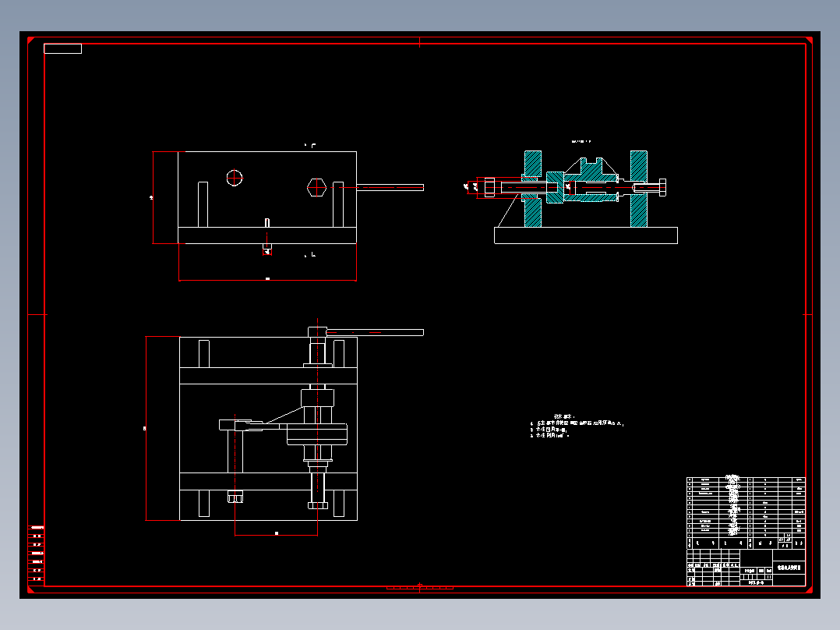Select the red vertical dimension line left of plan view
This screenshot has height=630, width=840.
click(146, 428)
